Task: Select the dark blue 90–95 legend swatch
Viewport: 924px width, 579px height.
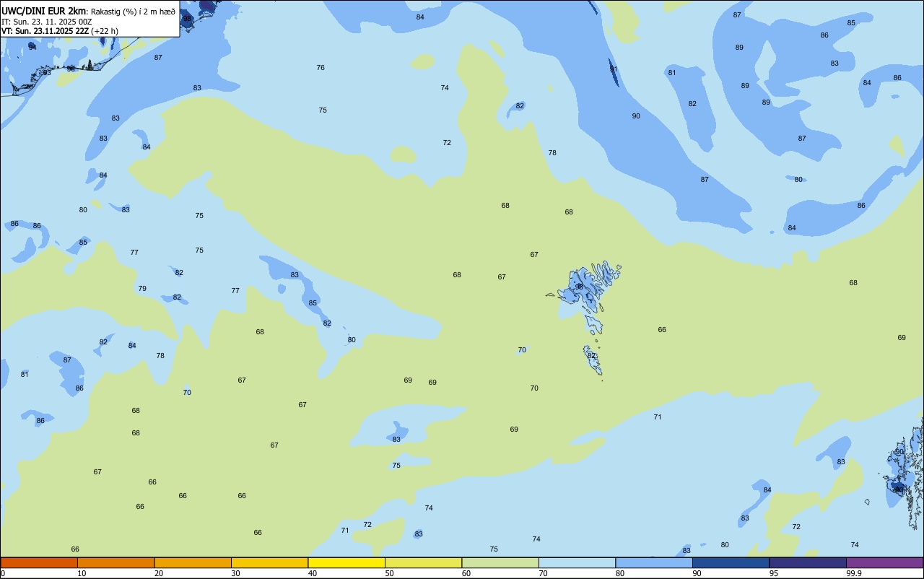Action: [731, 562]
